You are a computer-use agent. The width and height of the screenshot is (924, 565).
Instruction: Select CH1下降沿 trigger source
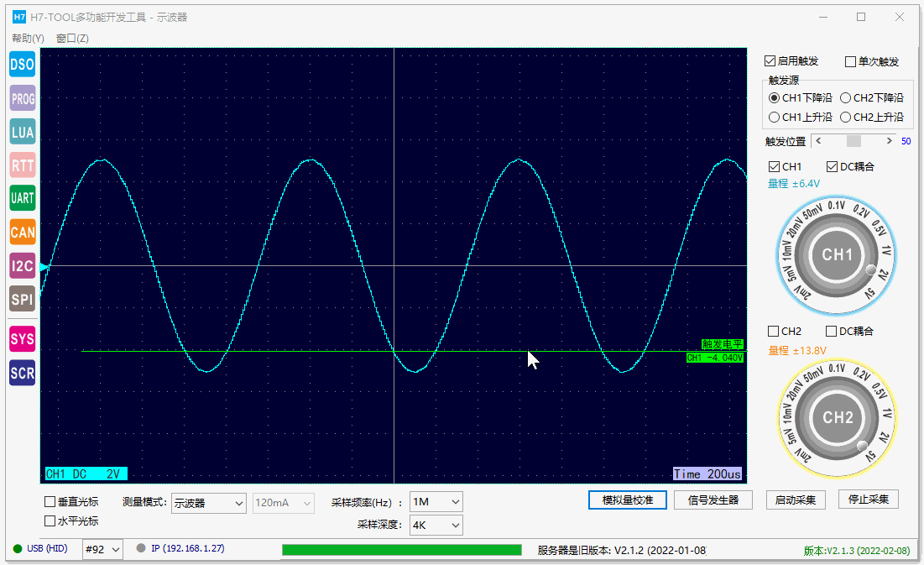click(801, 98)
